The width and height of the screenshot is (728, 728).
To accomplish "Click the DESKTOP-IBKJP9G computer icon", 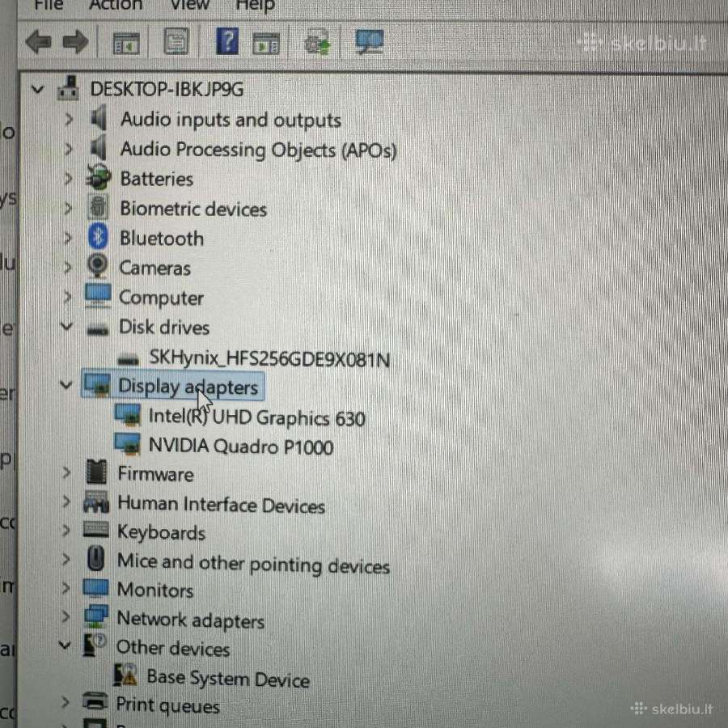I will coord(68,88).
